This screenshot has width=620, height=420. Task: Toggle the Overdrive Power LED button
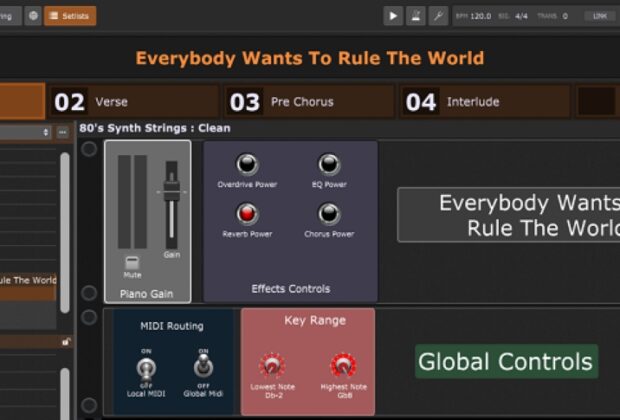247,164
